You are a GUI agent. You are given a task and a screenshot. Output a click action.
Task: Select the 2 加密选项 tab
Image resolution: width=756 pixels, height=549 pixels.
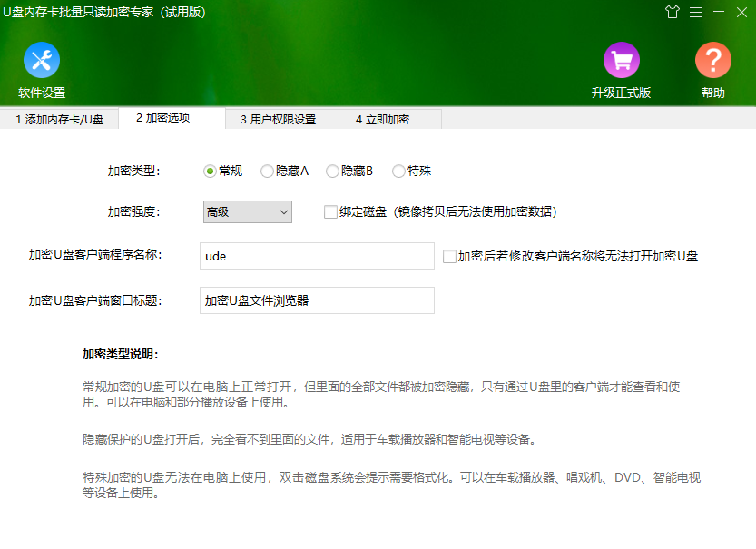170,118
